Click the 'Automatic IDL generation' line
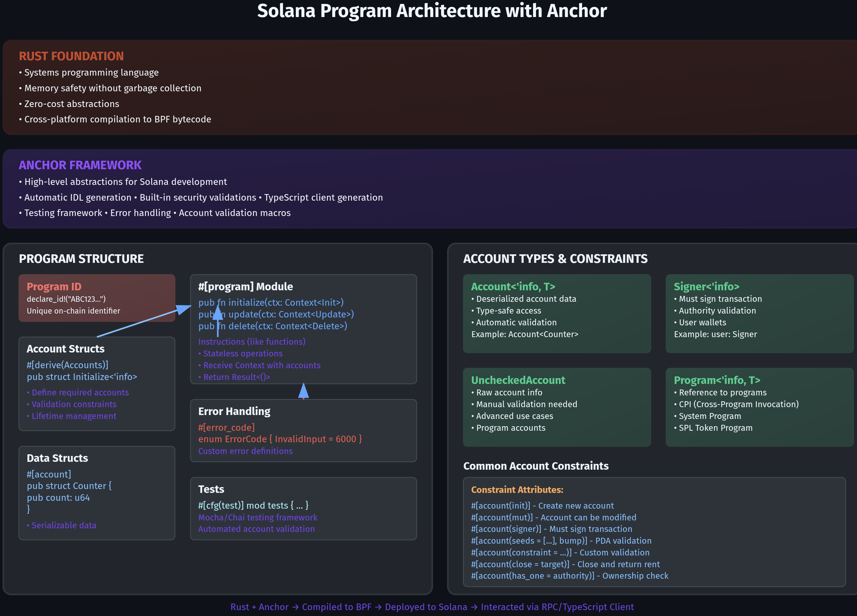This screenshot has height=616, width=857. 201,198
